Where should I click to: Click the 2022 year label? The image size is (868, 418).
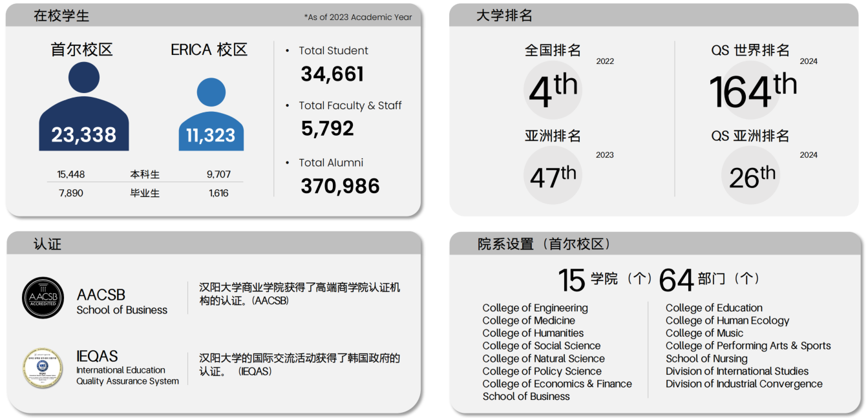[605, 61]
